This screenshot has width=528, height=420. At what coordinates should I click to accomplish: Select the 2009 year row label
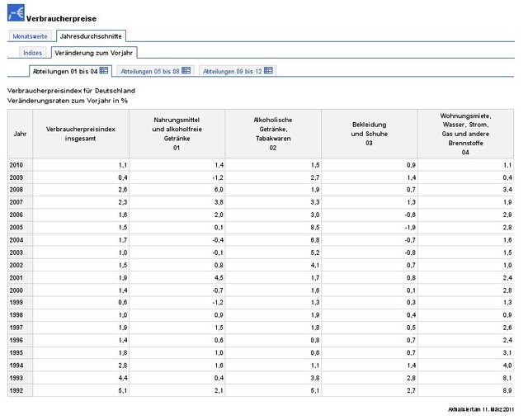point(16,177)
